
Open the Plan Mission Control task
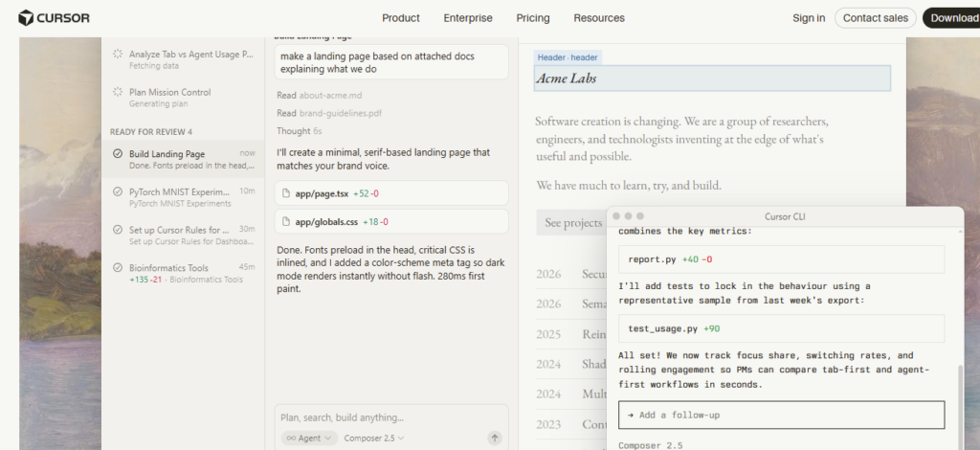[183, 98]
